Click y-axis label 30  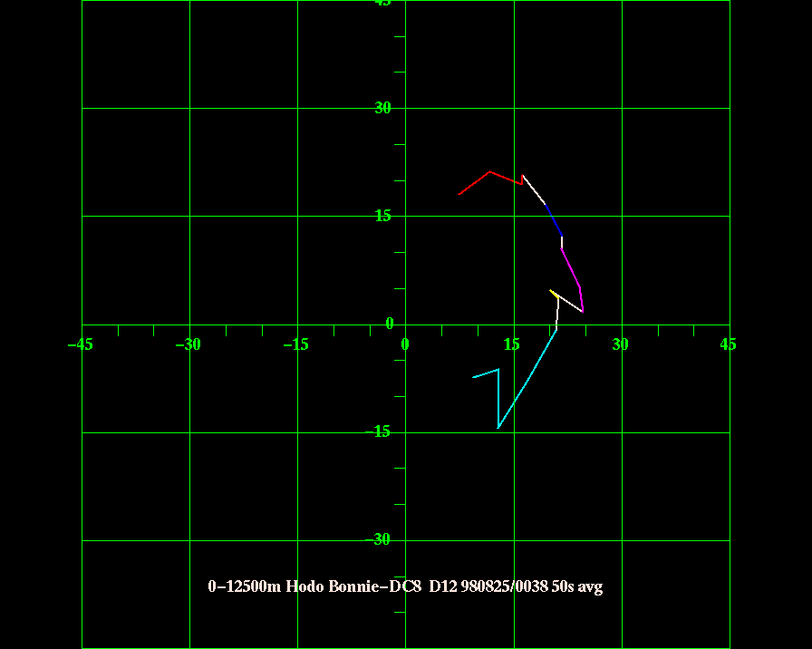pos(382,108)
